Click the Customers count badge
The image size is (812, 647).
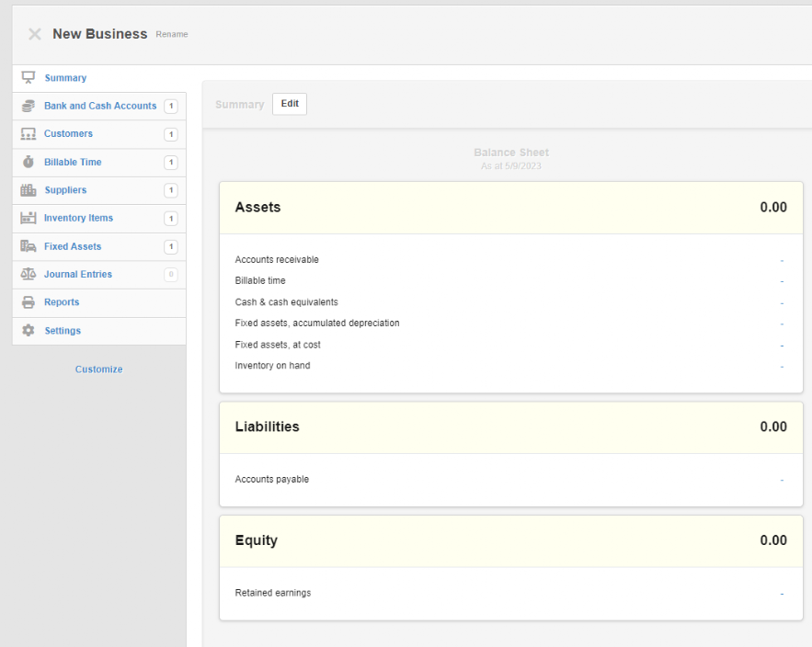(171, 134)
